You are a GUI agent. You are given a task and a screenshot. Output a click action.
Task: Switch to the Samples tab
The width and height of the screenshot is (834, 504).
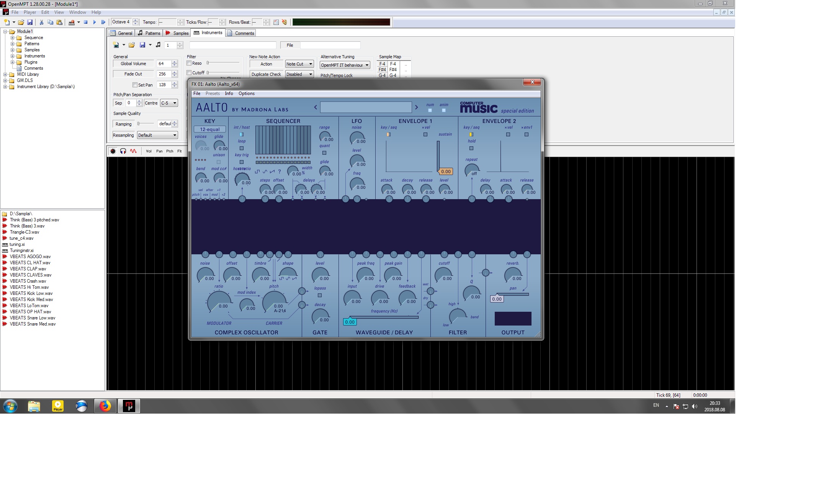coord(177,33)
